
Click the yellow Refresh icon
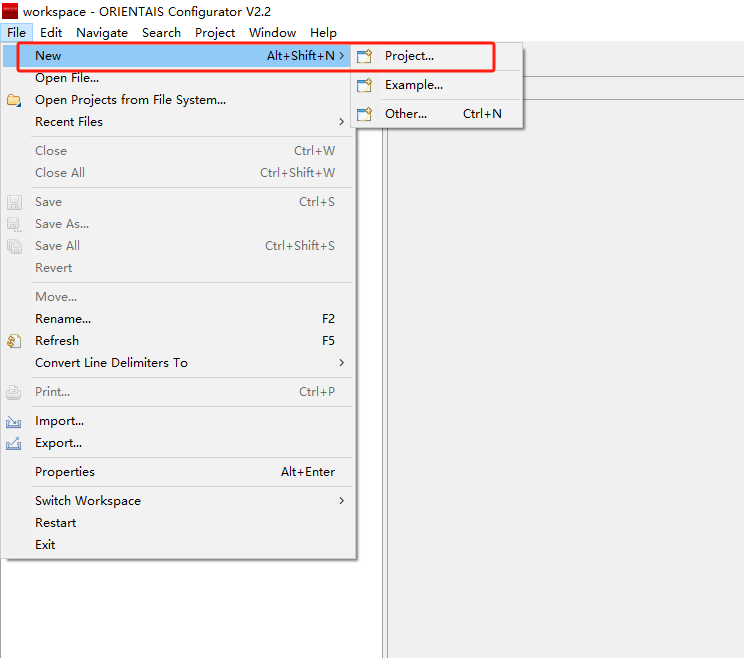[14, 341]
